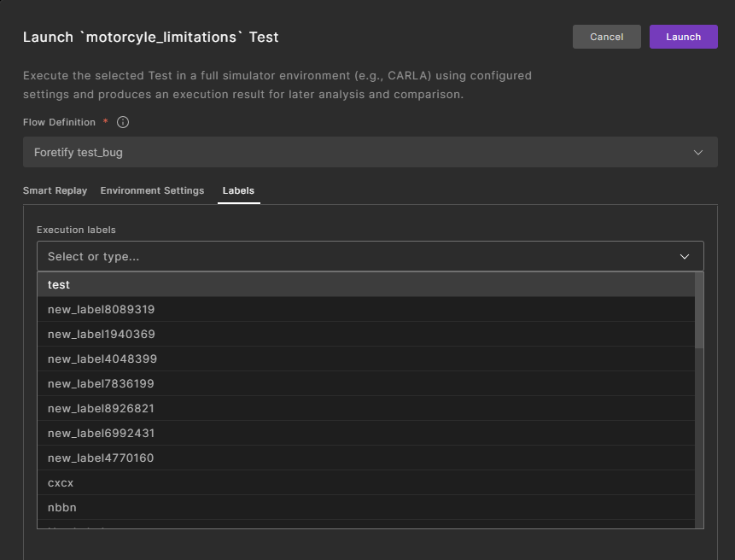Select the 'cxcx' label option
Image resolution: width=735 pixels, height=560 pixels.
pos(365,482)
